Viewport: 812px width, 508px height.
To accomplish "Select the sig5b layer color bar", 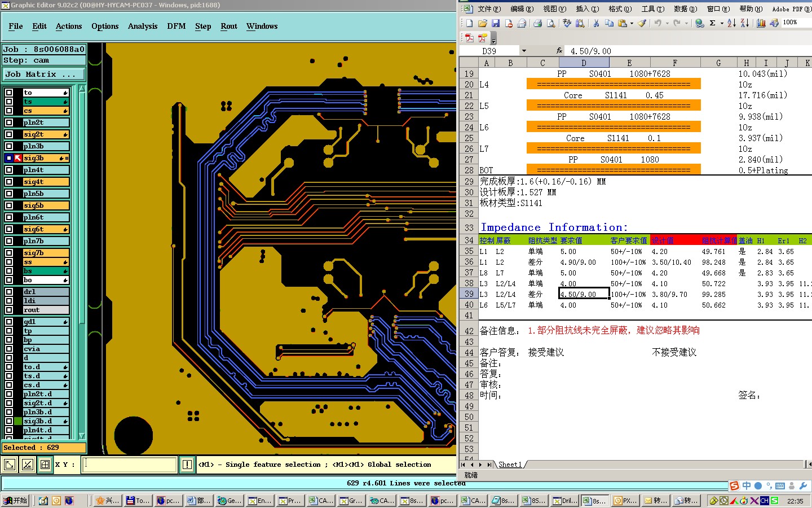I will tap(46, 205).
